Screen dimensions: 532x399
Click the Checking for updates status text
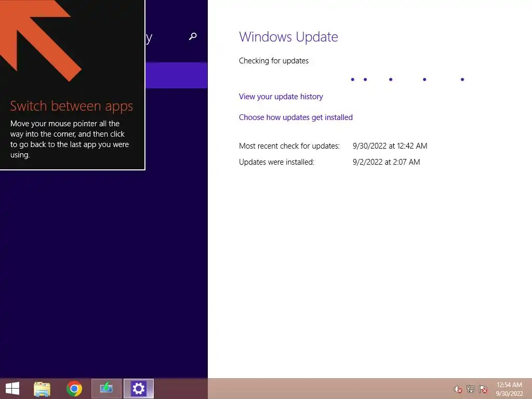(x=273, y=61)
